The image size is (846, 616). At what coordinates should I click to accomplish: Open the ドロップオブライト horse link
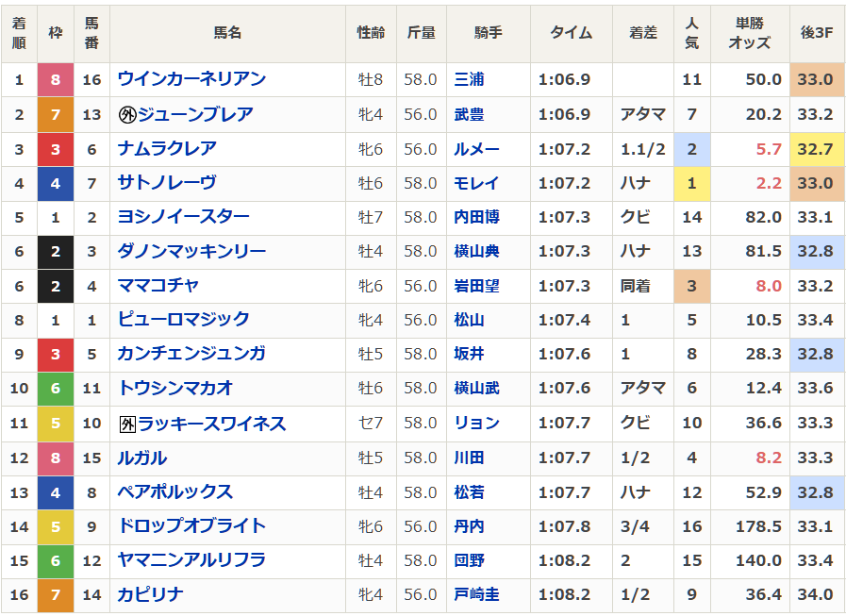pos(191,526)
